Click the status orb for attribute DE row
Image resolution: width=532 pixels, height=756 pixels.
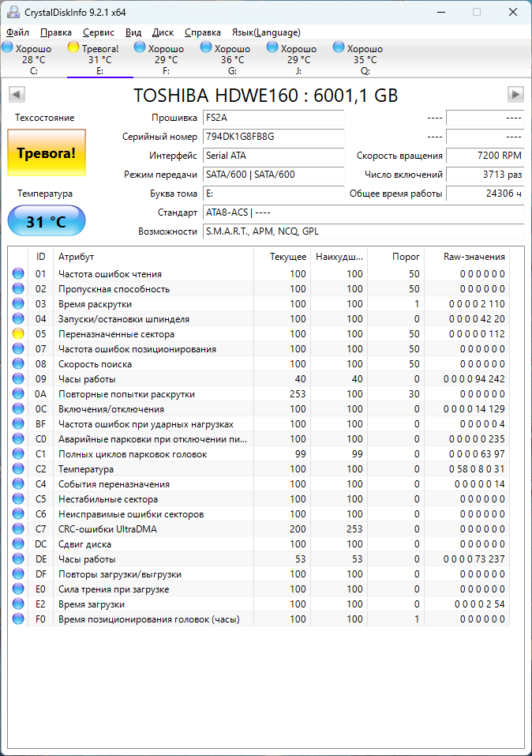[18, 559]
